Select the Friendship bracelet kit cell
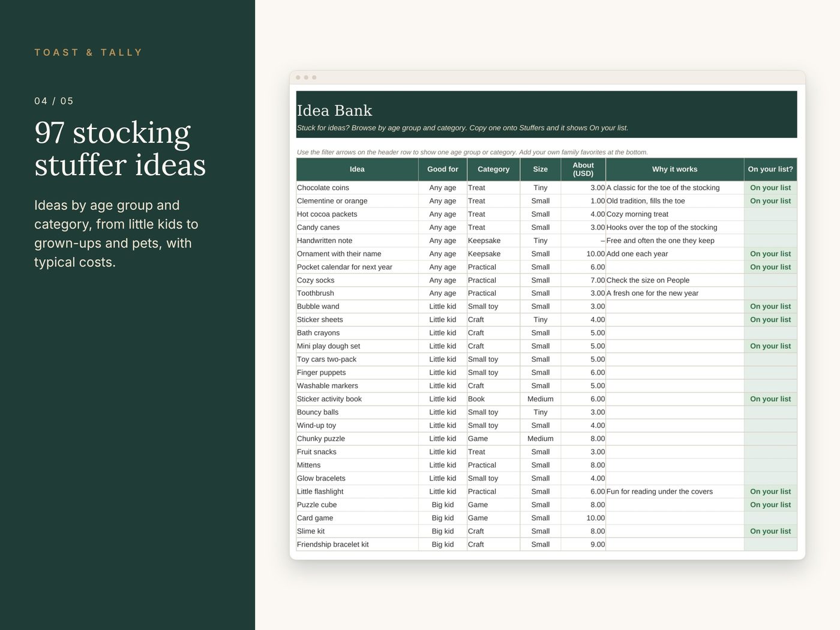The width and height of the screenshot is (840, 630). (x=357, y=544)
